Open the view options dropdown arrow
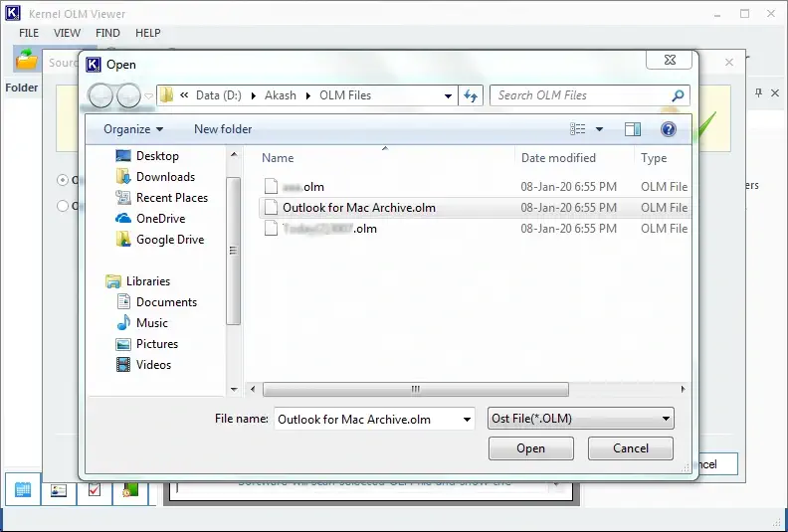Image resolution: width=788 pixels, height=532 pixels. tap(599, 129)
